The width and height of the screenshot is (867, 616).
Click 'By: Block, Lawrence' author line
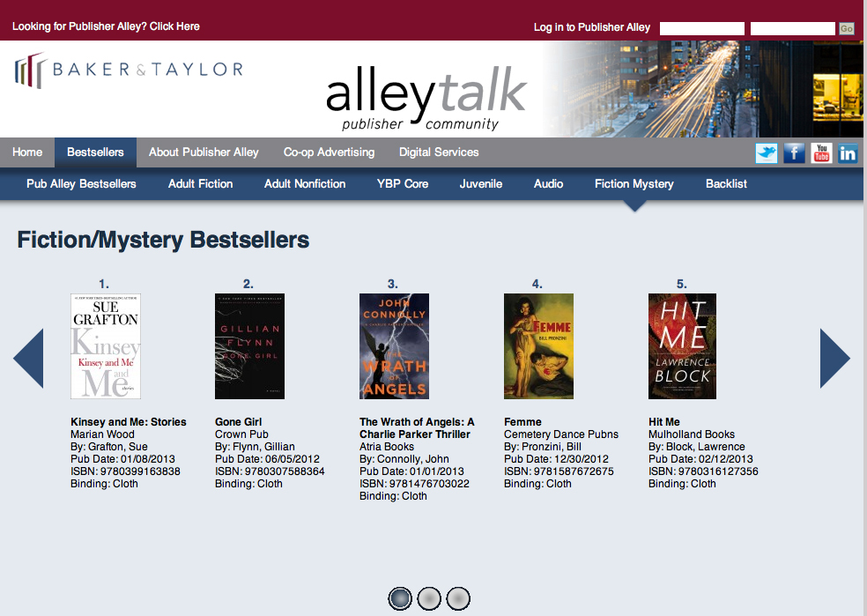[697, 447]
